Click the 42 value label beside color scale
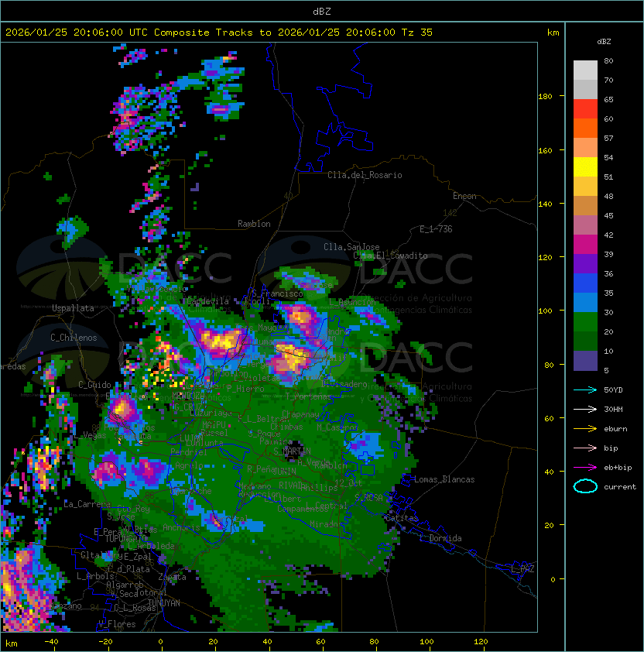Viewport: 644px width, 652px height. pyautogui.click(x=608, y=235)
